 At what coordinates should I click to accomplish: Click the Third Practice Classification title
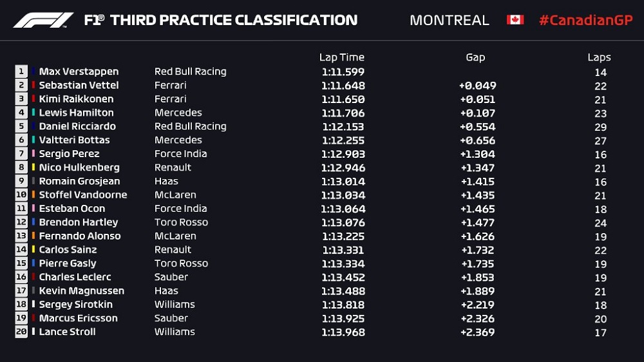coord(234,20)
